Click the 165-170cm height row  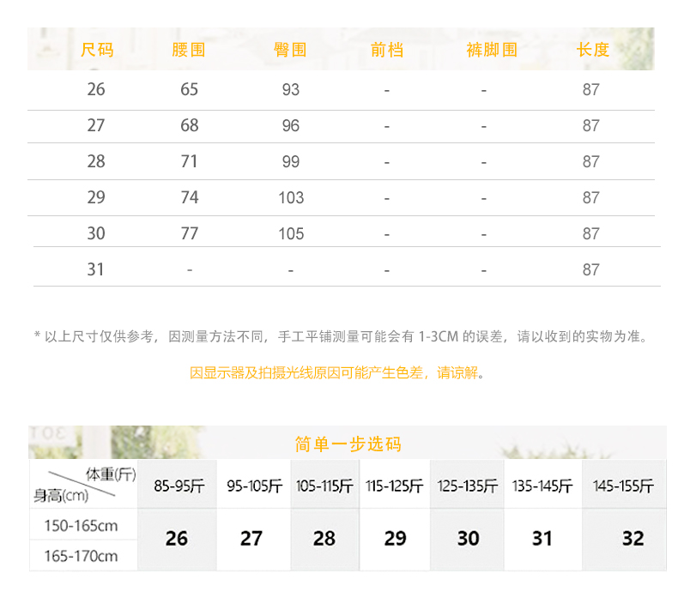click(81, 556)
